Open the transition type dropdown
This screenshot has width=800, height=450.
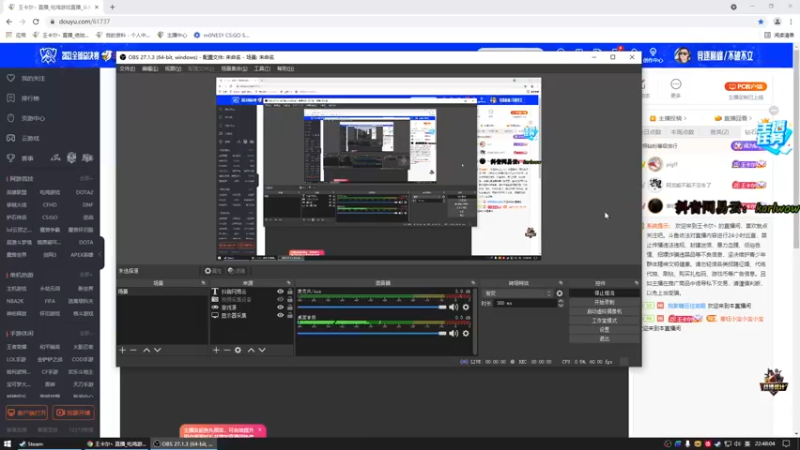pyautogui.click(x=517, y=293)
